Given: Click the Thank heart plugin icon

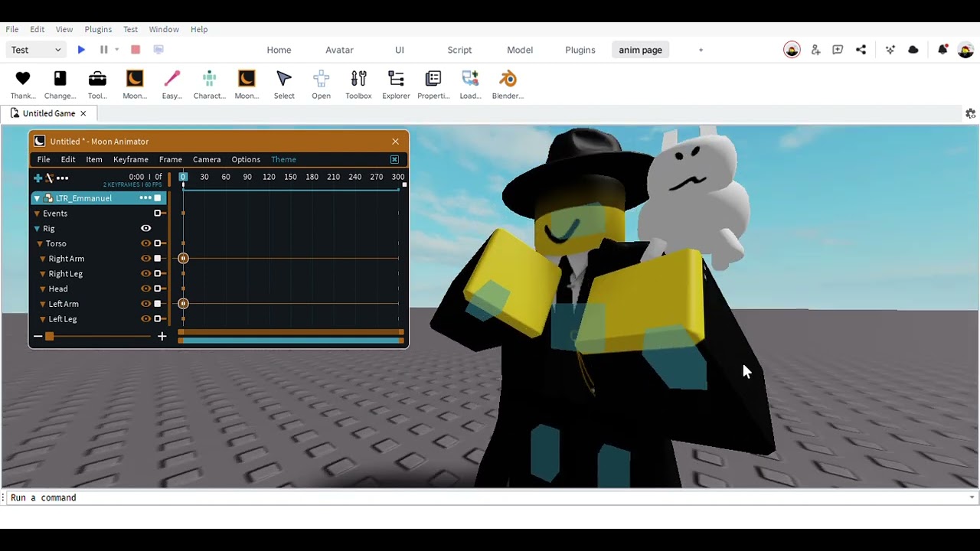Looking at the screenshot, I should point(23,79).
